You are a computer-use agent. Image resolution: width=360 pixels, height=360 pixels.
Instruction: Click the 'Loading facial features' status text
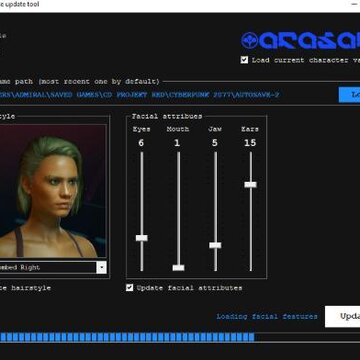pos(267,316)
